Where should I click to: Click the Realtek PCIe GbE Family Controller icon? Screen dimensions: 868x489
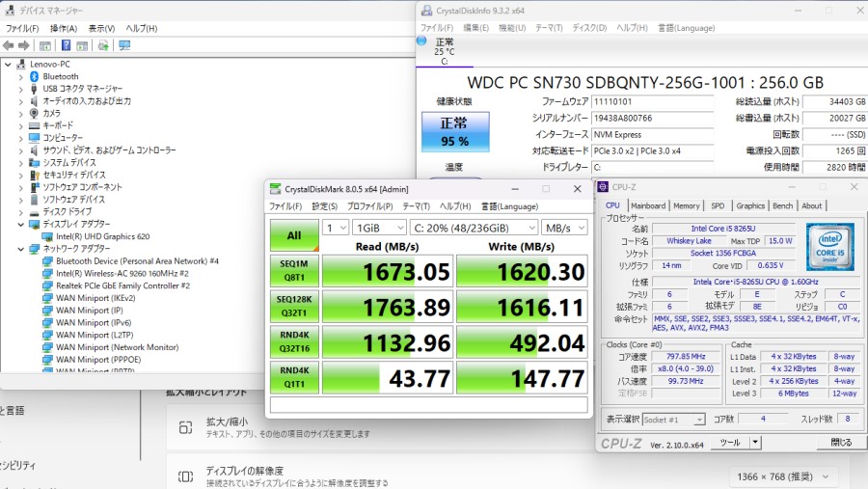(47, 285)
